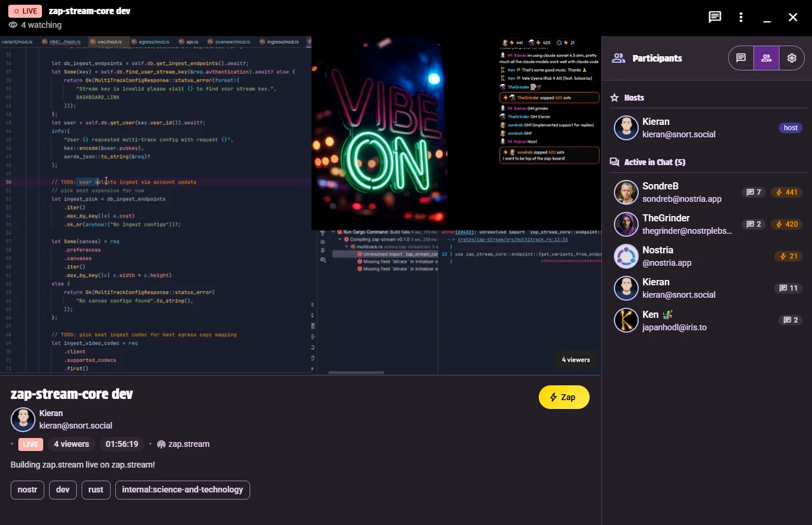Screen dimensions: 812x525
Task: Click Nostria's 21 zap badge
Action: [x=789, y=256]
